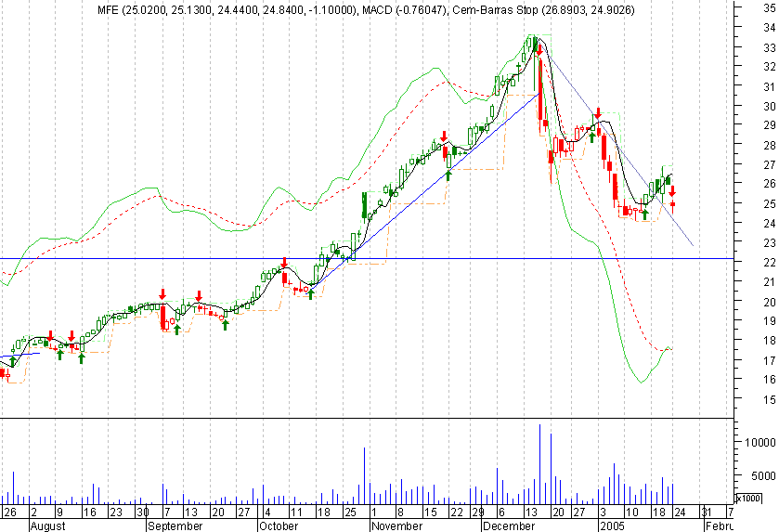Select date label 11 in October
Screen dimensions: 779x532
(x=296, y=513)
